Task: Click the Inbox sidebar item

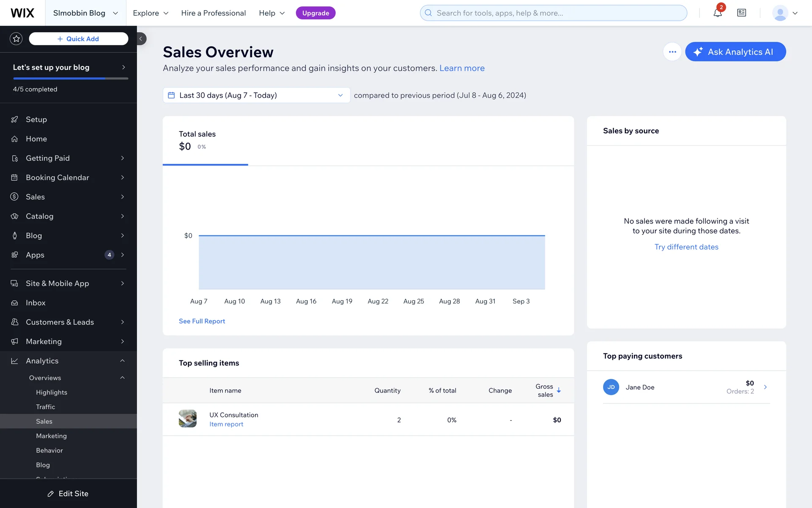Action: point(36,303)
